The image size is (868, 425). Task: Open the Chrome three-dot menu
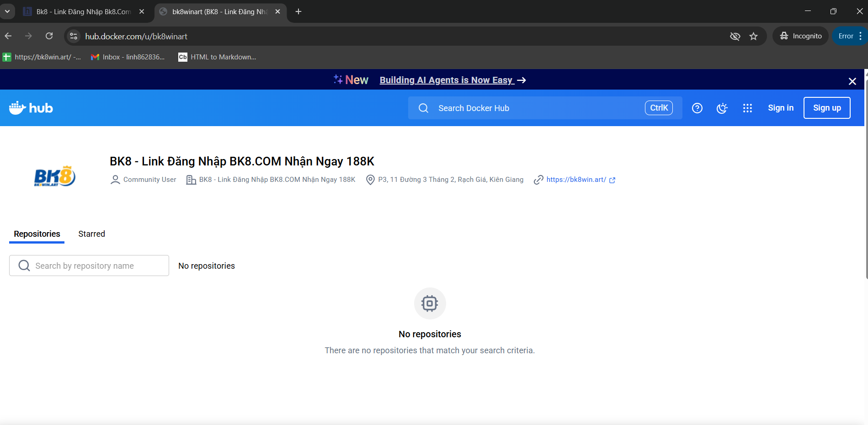click(x=861, y=36)
